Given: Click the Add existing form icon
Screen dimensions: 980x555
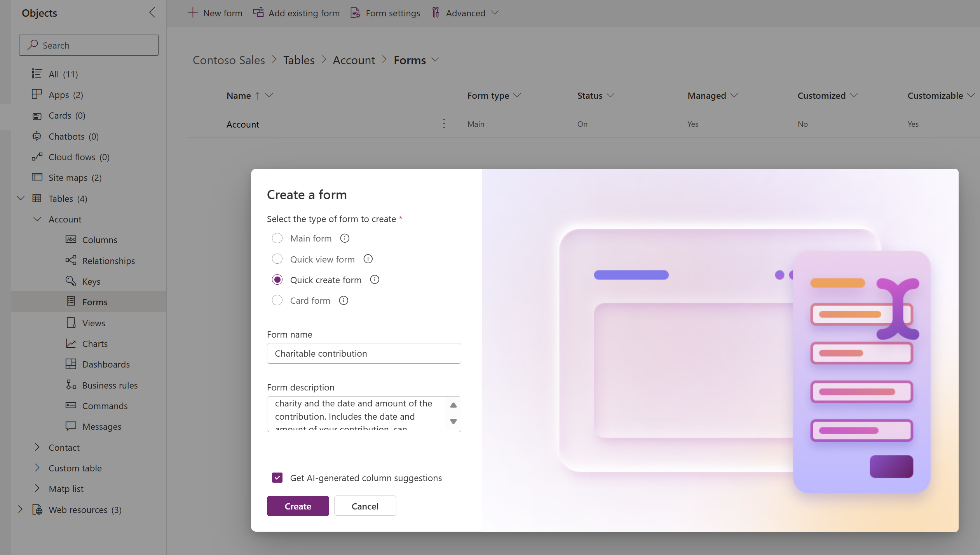Looking at the screenshot, I should pos(258,13).
